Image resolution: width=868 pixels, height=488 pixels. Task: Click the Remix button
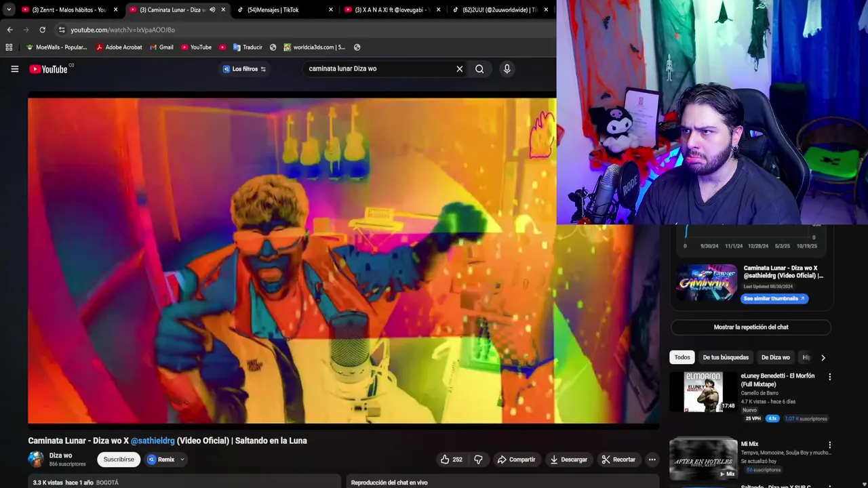pyautogui.click(x=161, y=460)
